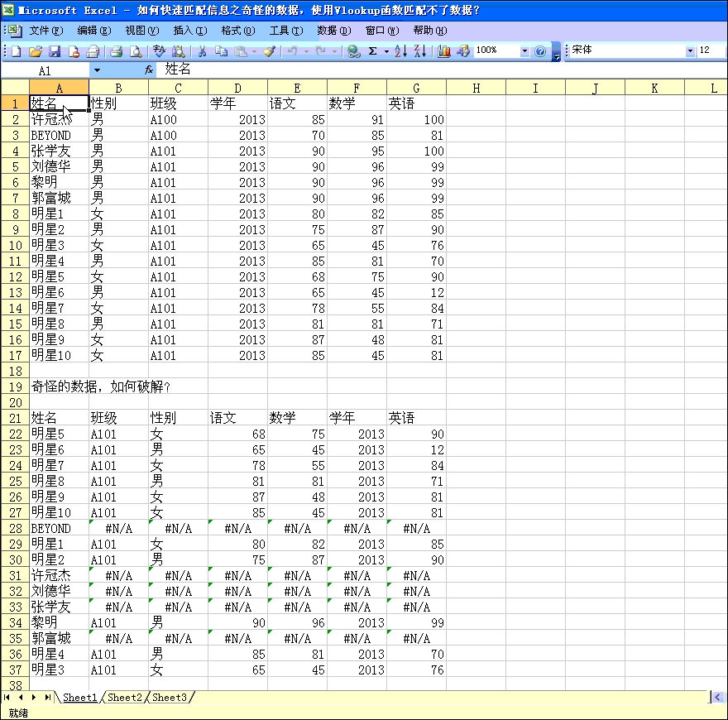Click the AutoSum sigma icon

click(373, 51)
